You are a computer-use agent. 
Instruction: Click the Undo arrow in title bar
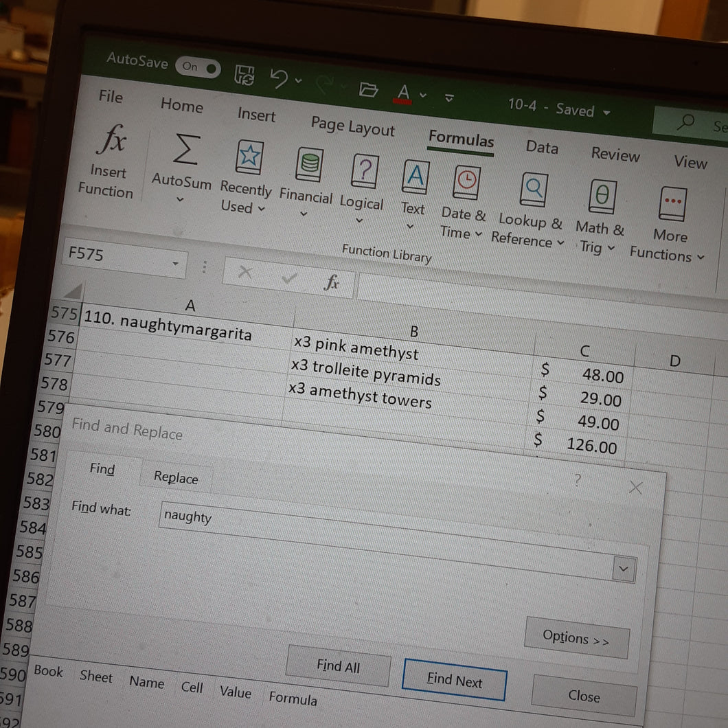[280, 78]
